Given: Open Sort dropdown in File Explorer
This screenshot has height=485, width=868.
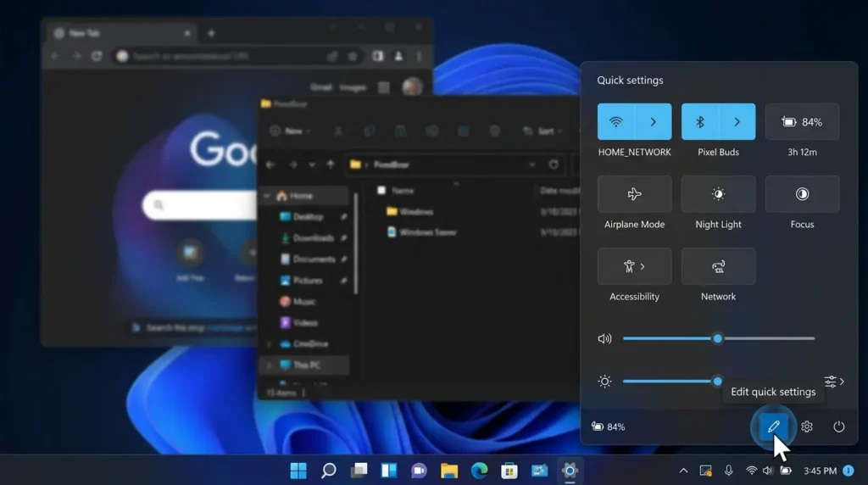Looking at the screenshot, I should coord(542,131).
